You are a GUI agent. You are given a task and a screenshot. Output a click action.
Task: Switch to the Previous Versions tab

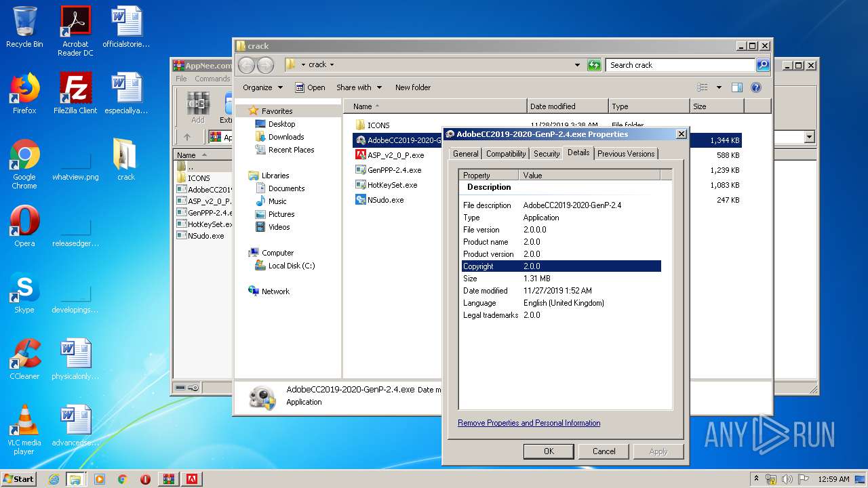626,154
